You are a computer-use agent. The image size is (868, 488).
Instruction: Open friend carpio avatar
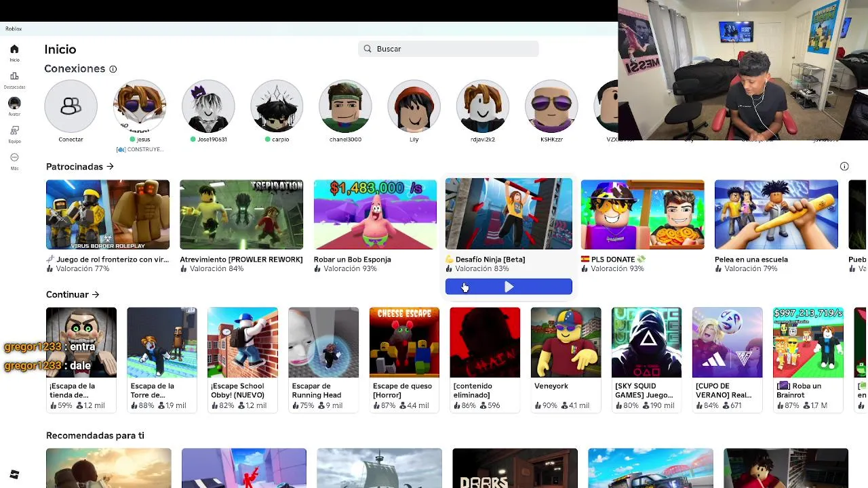click(277, 106)
